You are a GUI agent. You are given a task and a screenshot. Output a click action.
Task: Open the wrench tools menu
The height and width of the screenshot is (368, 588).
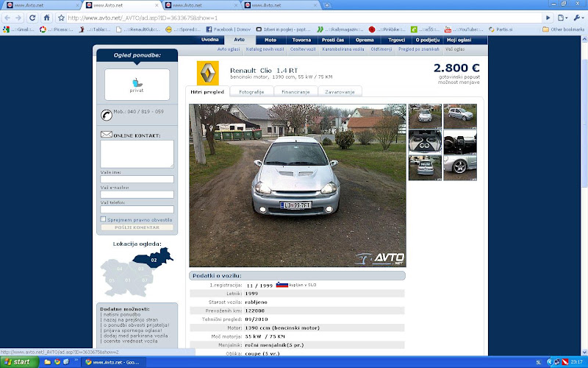[577, 18]
